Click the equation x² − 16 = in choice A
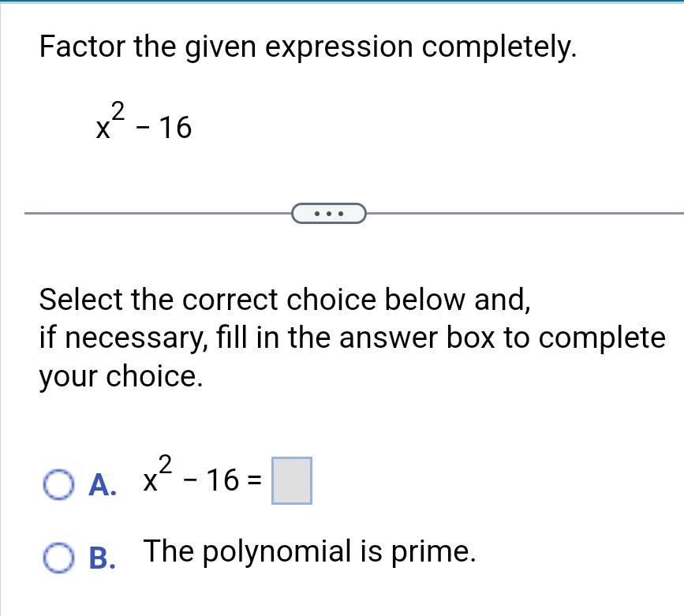The image size is (684, 616). coord(201,481)
